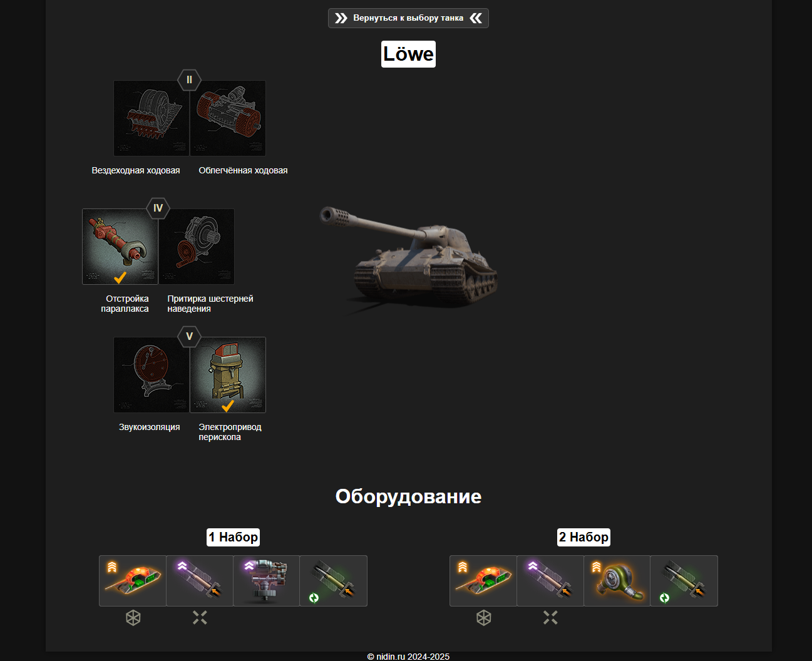This screenshot has height=661, width=812.
Task: Open the 1 Набор label
Action: [x=234, y=537]
